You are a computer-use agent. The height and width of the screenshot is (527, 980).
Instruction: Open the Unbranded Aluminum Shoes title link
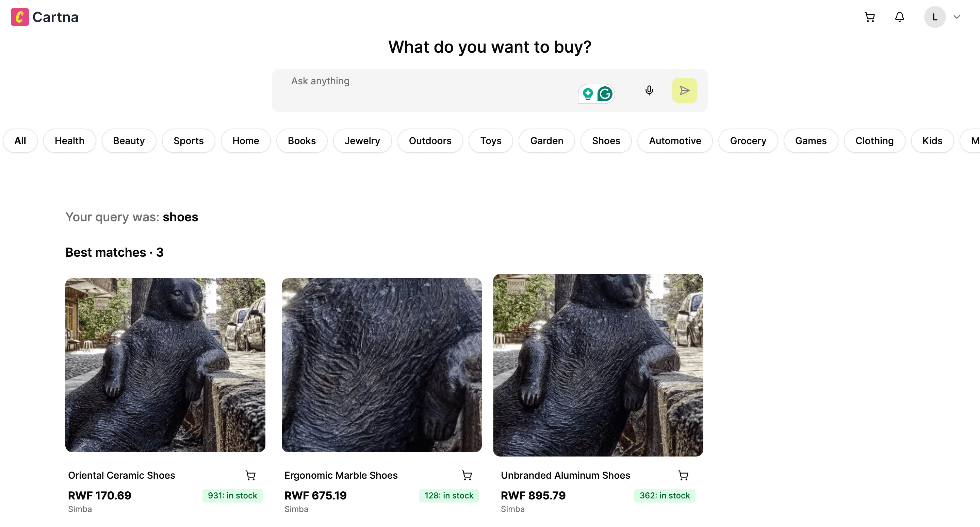pyautogui.click(x=565, y=475)
